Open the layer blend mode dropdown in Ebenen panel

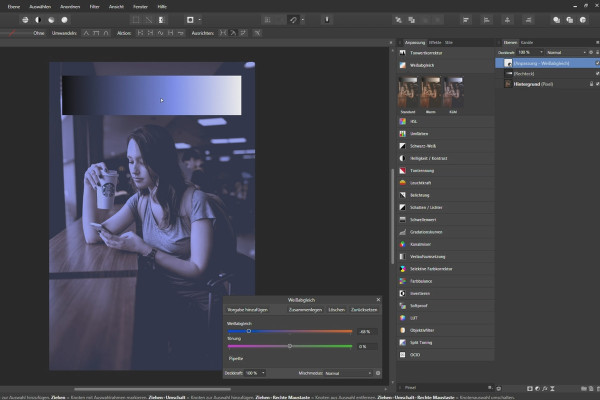(x=566, y=52)
